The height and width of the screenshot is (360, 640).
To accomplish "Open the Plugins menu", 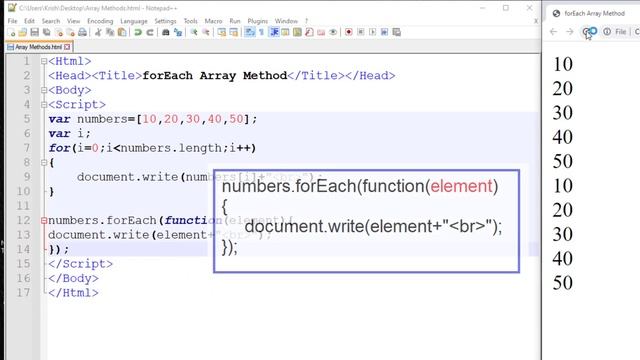I will 258,21.
